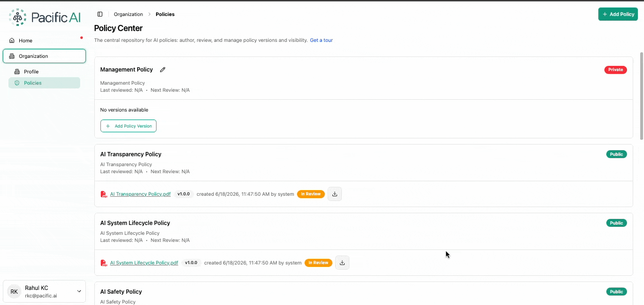
Task: Collapse the Organization sidebar section
Action: 44,56
